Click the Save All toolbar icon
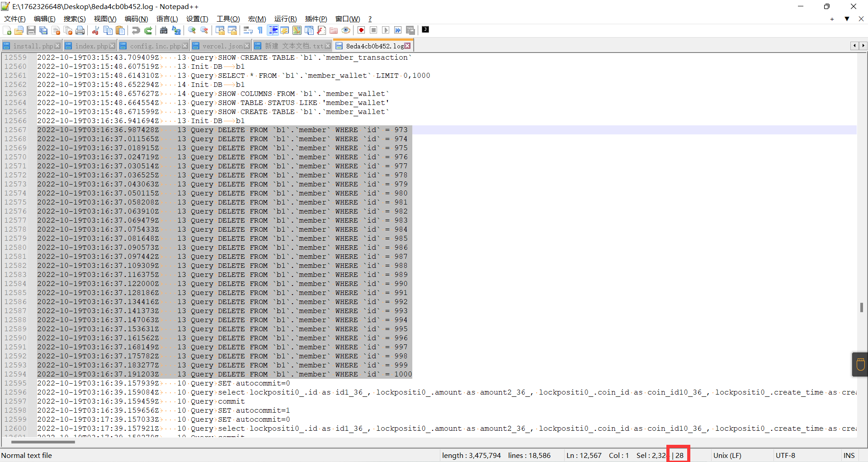Screen dimensions: 868x462 pos(43,30)
